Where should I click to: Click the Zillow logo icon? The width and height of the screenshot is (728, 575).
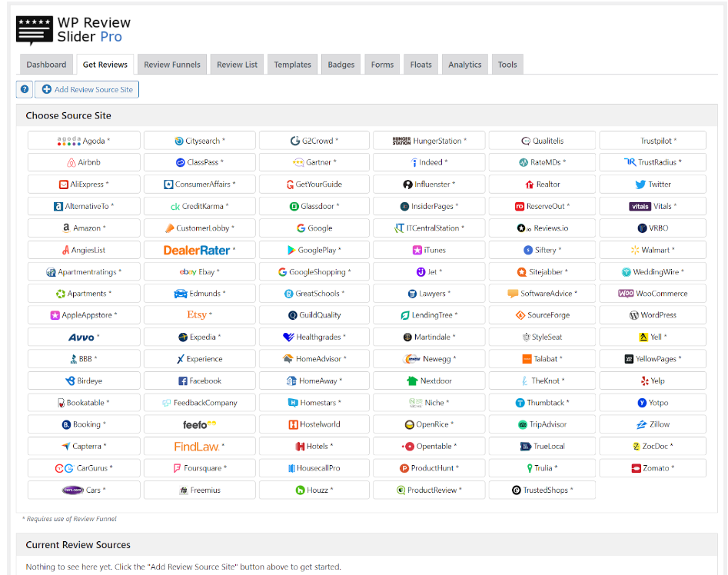[642, 424]
